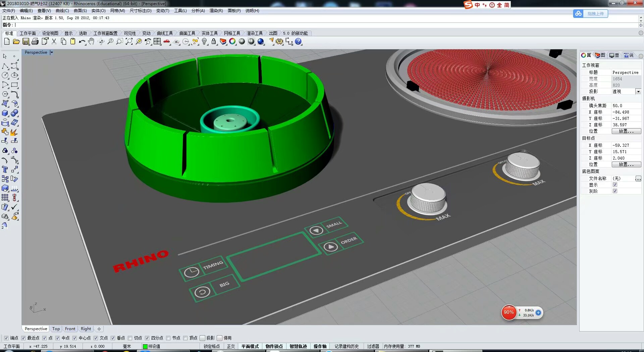The image size is (644, 352).
Task: Click the green 预设值 layer color swatch
Action: click(145, 346)
